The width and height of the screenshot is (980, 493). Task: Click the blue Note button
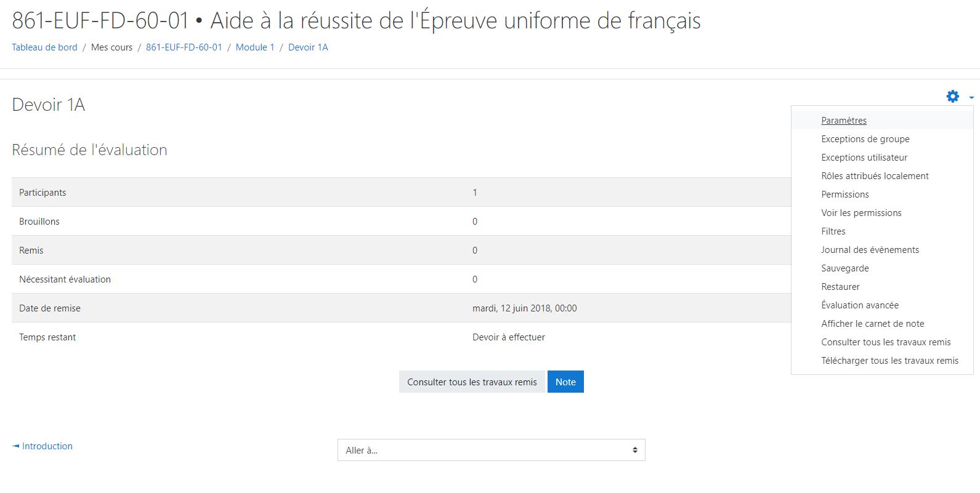coord(565,382)
